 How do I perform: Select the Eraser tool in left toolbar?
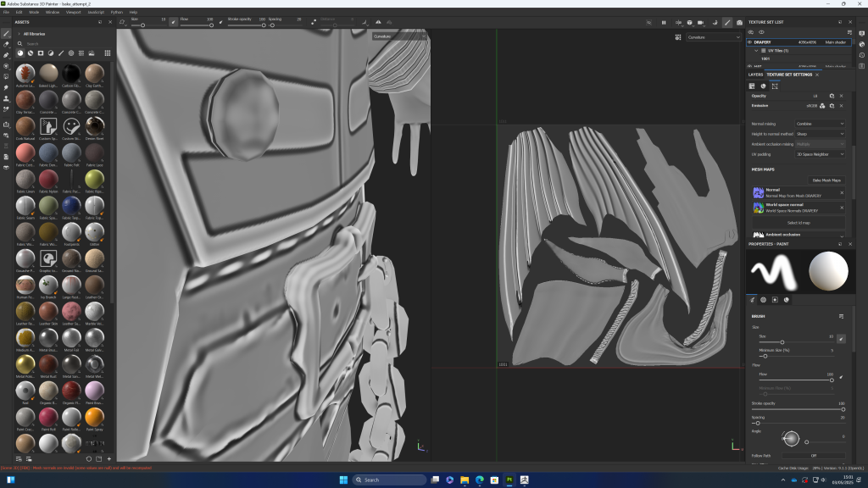(x=7, y=44)
